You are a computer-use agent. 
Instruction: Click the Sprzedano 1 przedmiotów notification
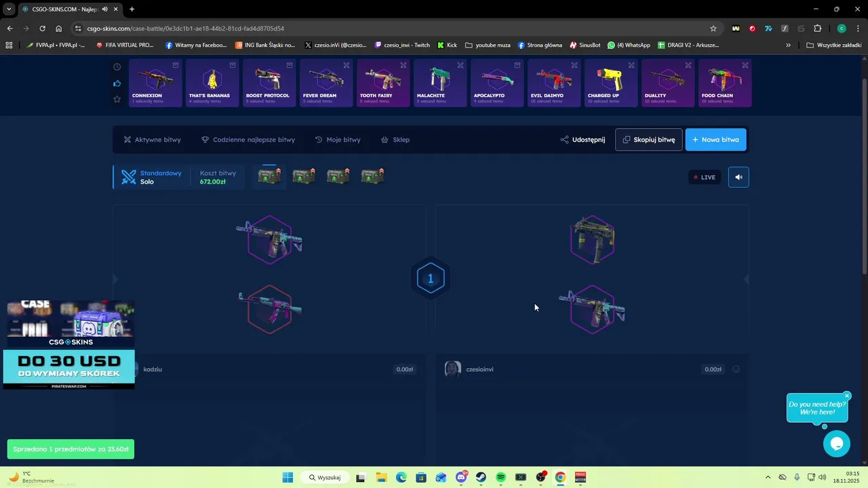coord(71,449)
